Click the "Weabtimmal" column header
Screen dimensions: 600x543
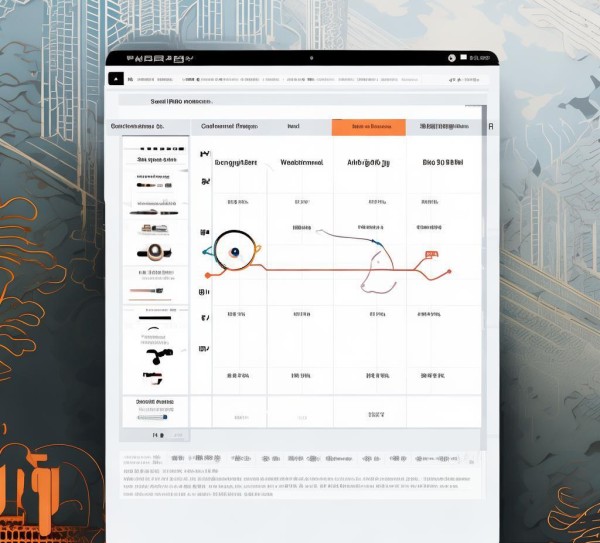(x=301, y=161)
